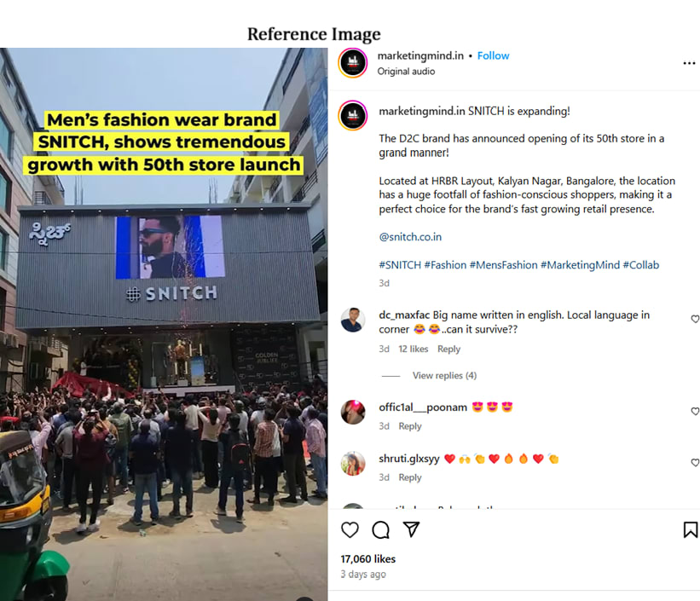Click Original audio link
700x601 pixels.
click(406, 72)
